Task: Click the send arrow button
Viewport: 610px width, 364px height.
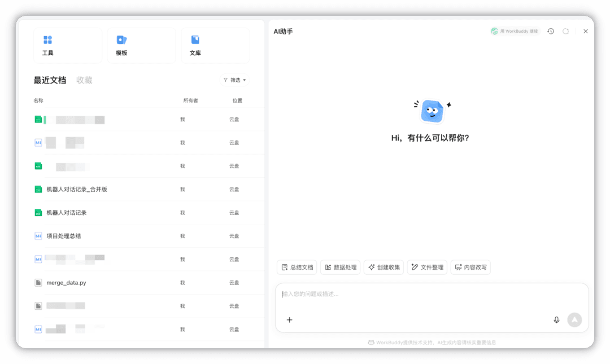Action: point(574,320)
